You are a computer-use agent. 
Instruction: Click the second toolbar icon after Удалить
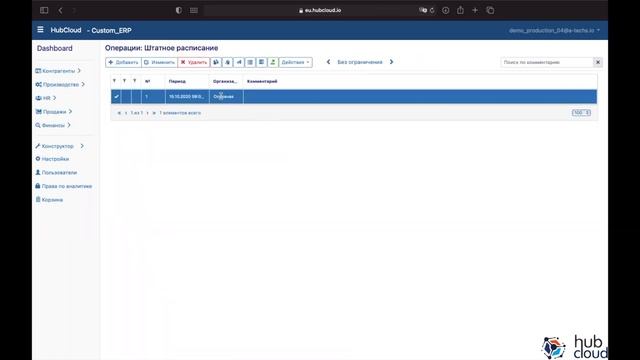pos(227,62)
